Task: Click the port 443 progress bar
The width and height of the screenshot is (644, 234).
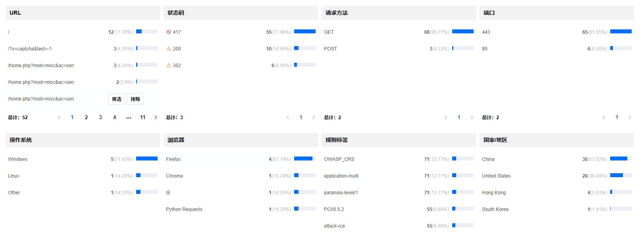Action: tap(621, 31)
